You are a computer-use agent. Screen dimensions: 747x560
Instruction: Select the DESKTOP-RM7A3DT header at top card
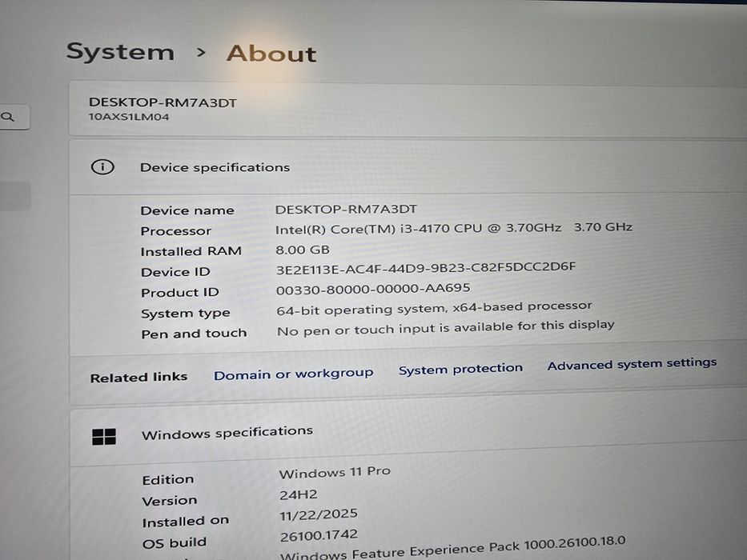(x=163, y=102)
